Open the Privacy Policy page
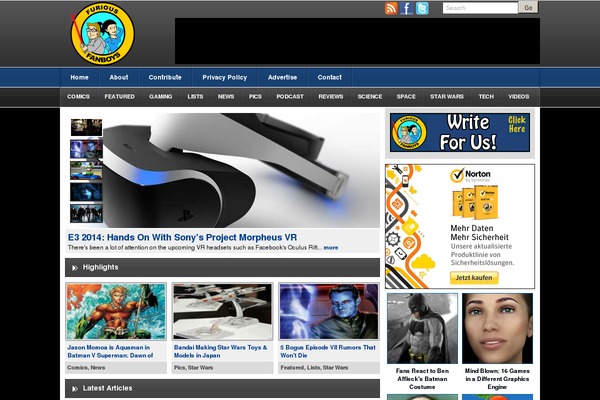This screenshot has height=400, width=600. tap(225, 78)
